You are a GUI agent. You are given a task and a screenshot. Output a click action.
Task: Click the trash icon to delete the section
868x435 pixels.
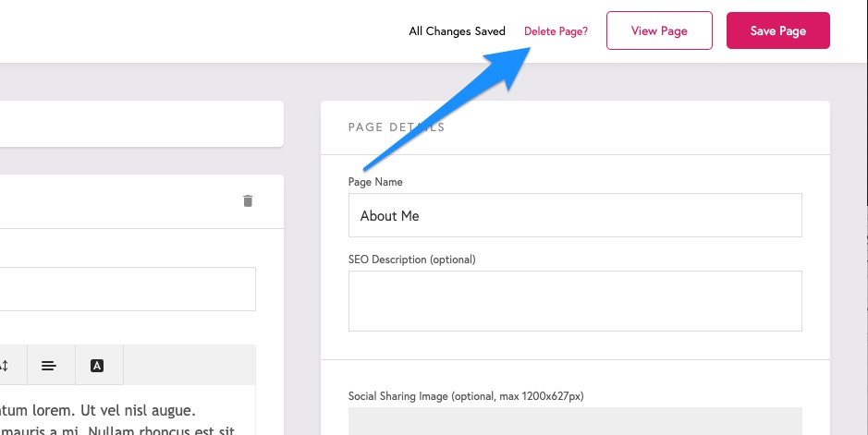(x=248, y=200)
